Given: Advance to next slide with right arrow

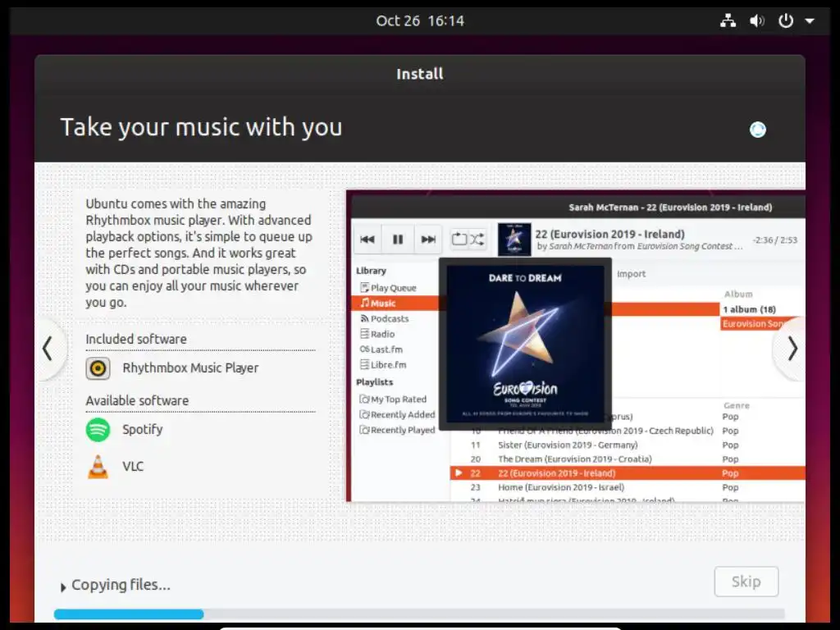Looking at the screenshot, I should click(x=792, y=349).
